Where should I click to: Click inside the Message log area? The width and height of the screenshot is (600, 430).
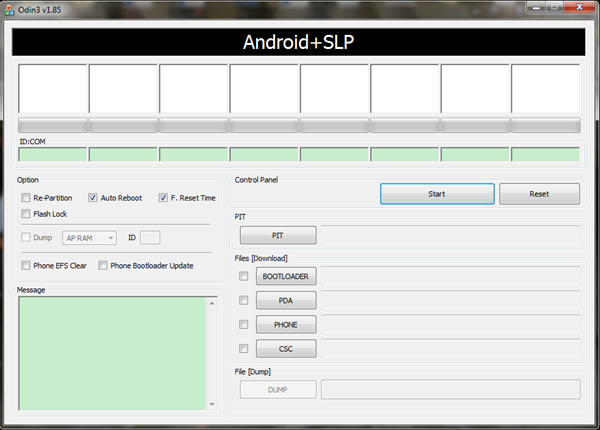[112, 353]
